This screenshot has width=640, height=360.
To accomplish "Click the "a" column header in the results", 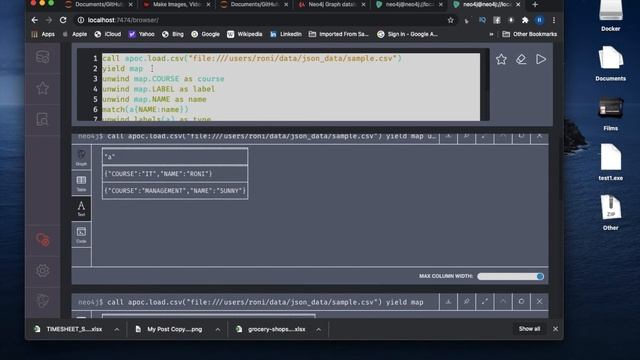I will 175,156.
